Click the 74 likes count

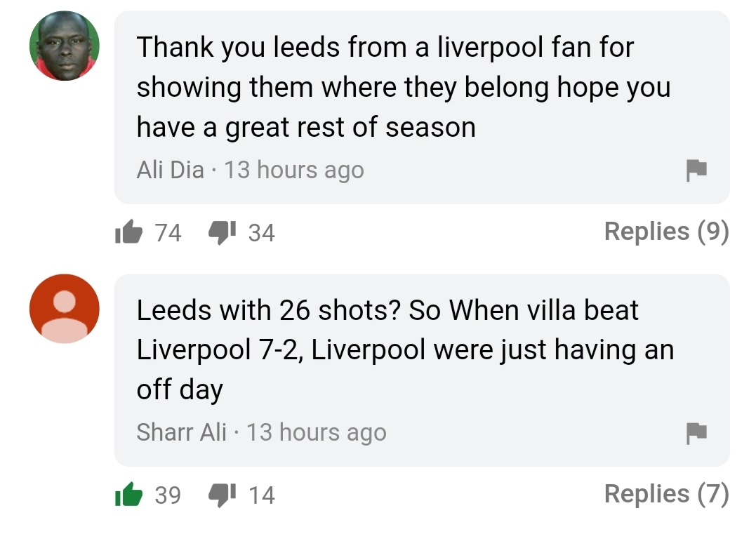pyautogui.click(x=168, y=233)
